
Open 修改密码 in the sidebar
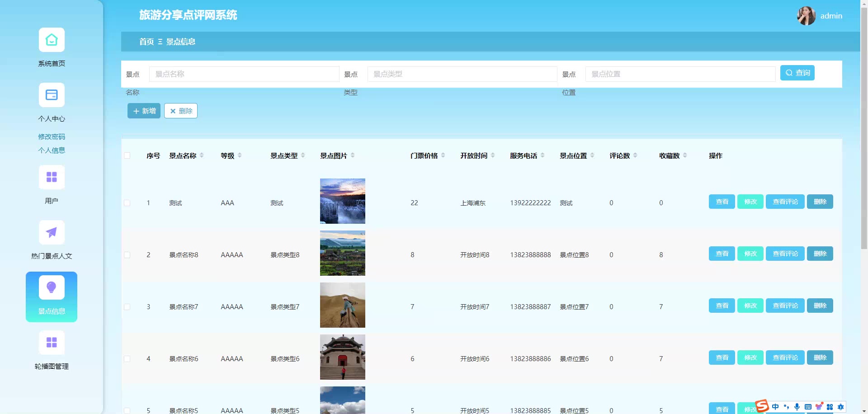pyautogui.click(x=52, y=136)
